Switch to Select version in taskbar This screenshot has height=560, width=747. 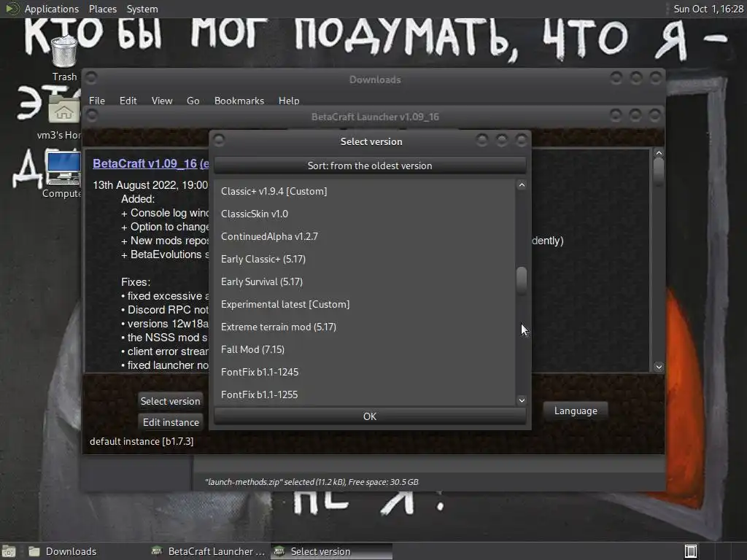[x=332, y=551]
